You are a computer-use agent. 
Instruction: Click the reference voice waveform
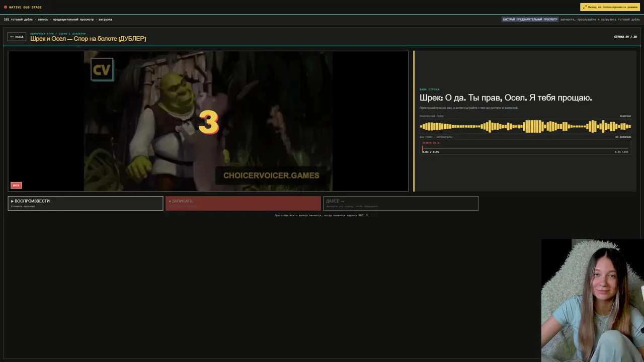pyautogui.click(x=525, y=126)
